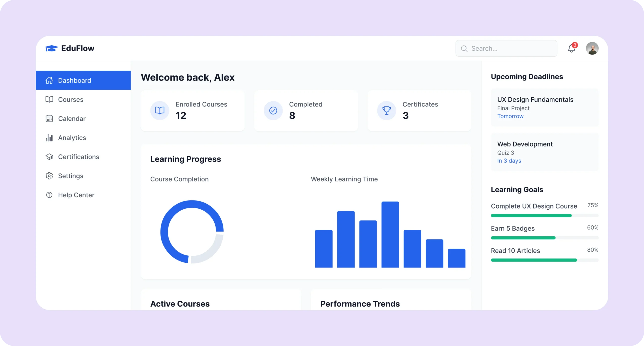Click the Analytics bar chart sidebar icon
Screen dimensions: 644x346
point(49,138)
